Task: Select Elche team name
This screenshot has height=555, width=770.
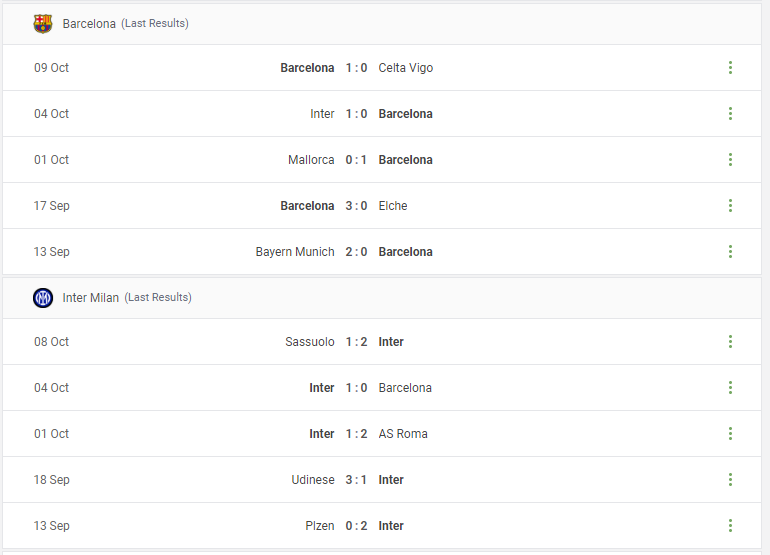Action: [393, 206]
